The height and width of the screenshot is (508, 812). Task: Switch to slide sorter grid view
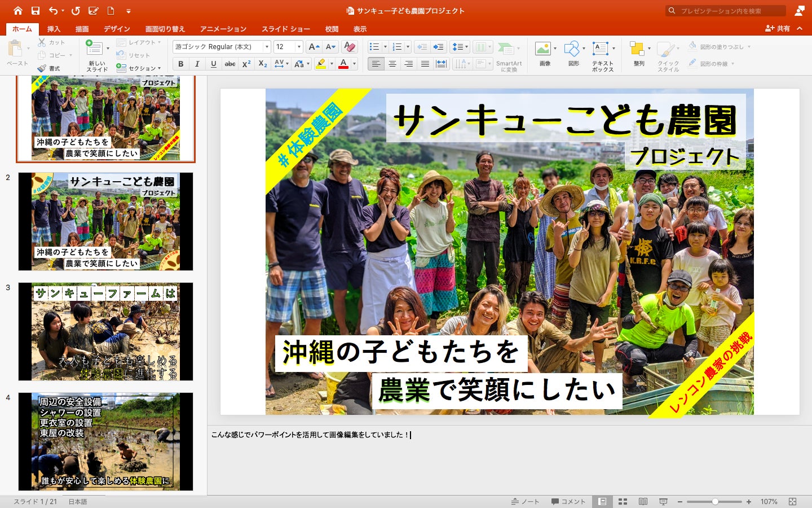coord(623,501)
